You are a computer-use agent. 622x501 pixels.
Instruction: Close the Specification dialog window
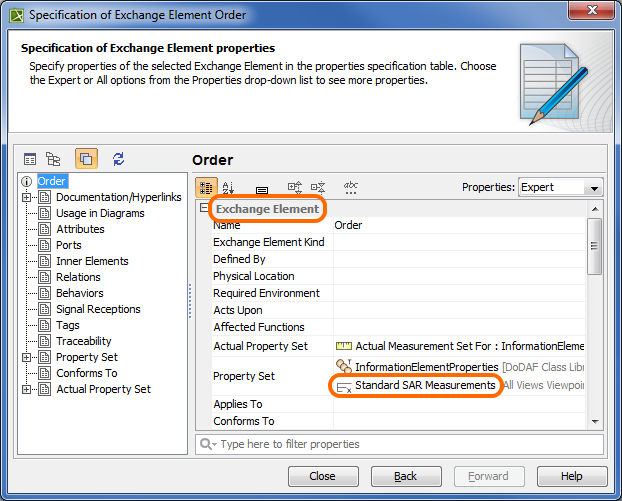point(592,10)
